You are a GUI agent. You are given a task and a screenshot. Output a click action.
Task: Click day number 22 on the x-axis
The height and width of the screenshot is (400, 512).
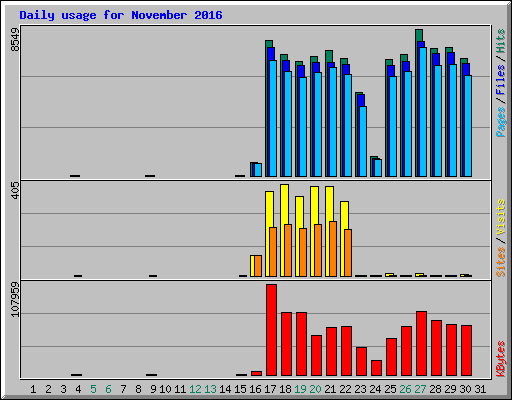click(345, 389)
